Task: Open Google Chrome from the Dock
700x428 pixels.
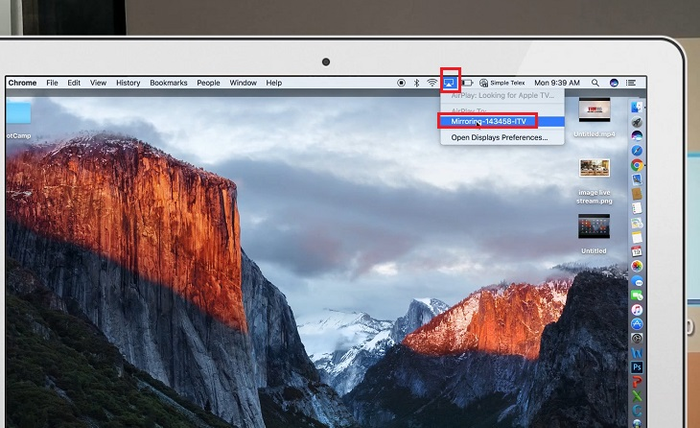Action: pos(637,165)
